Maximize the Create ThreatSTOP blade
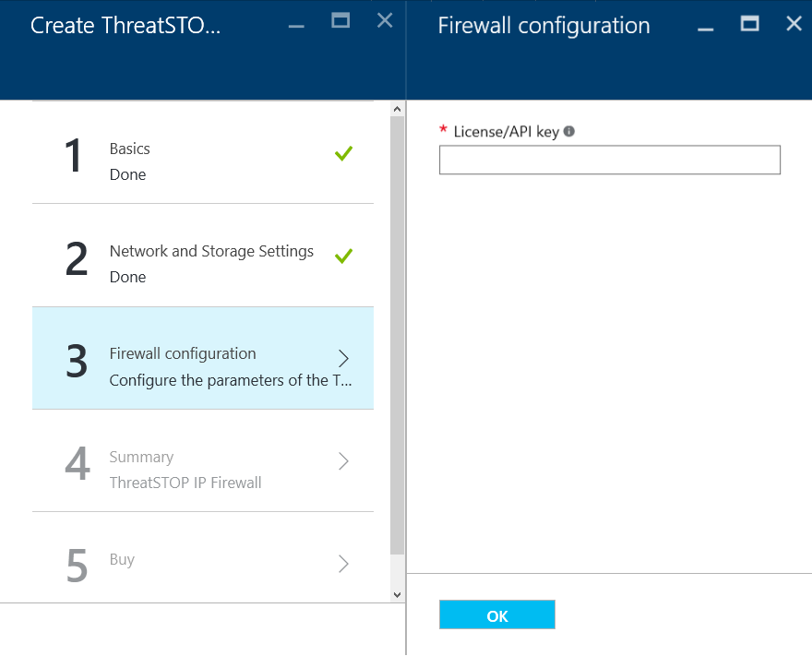This screenshot has width=812, height=656. point(340,20)
